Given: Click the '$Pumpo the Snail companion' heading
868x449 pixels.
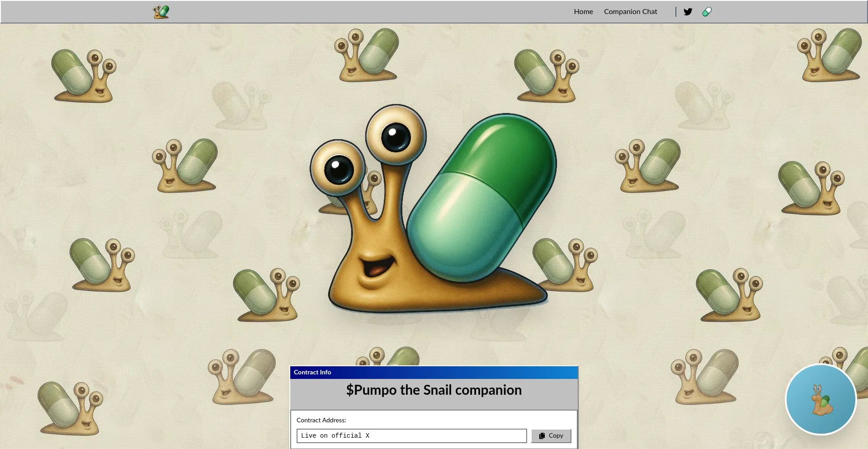Looking at the screenshot, I should pos(434,390).
